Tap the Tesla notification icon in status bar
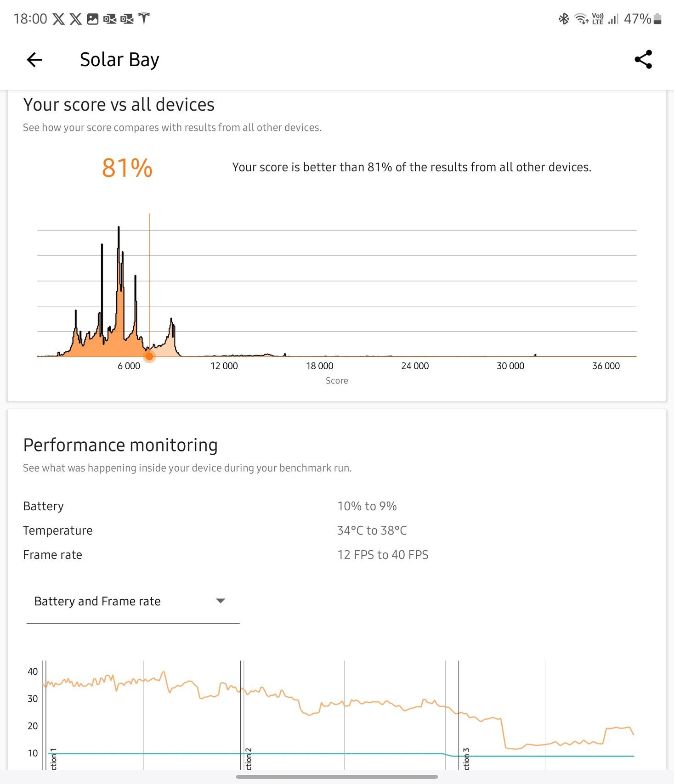This screenshot has width=674, height=784. click(x=144, y=19)
